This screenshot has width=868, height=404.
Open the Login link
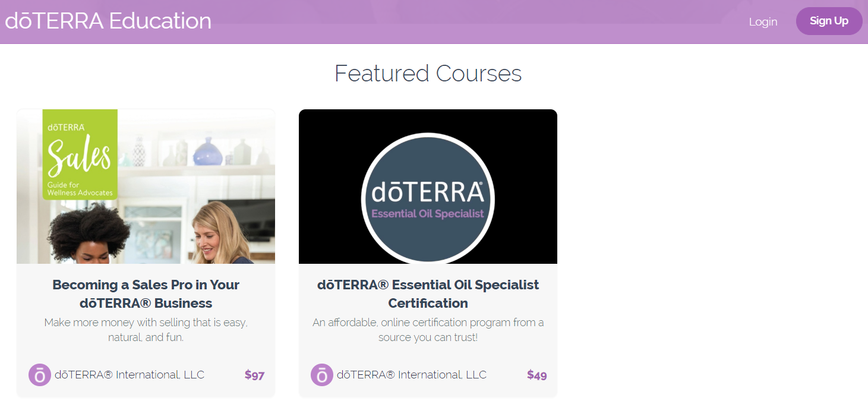763,21
